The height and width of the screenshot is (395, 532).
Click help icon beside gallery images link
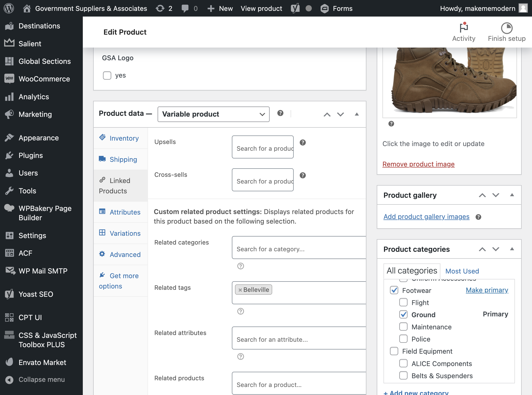[478, 217]
